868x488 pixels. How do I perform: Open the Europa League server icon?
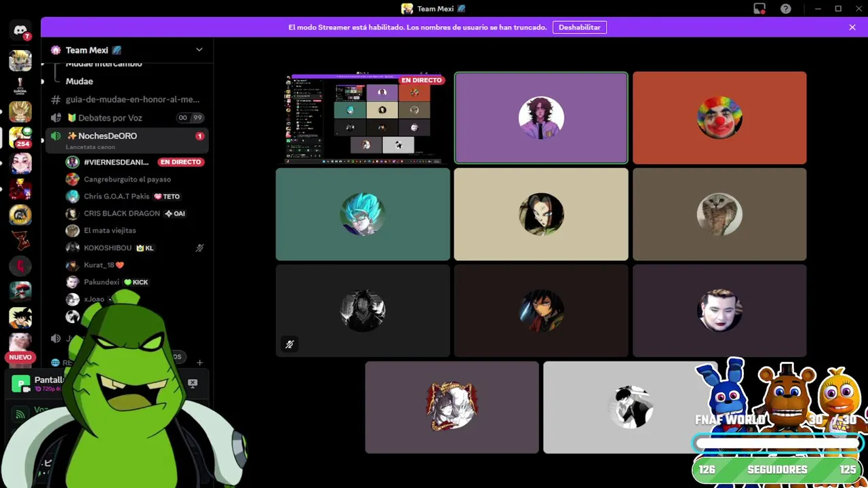[x=20, y=86]
